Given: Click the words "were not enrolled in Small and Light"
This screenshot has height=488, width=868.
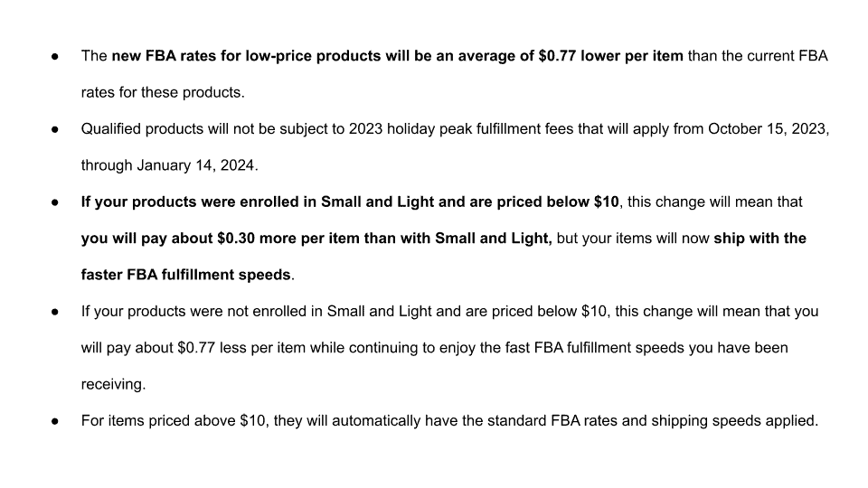Looking at the screenshot, I should pyautogui.click(x=310, y=312).
